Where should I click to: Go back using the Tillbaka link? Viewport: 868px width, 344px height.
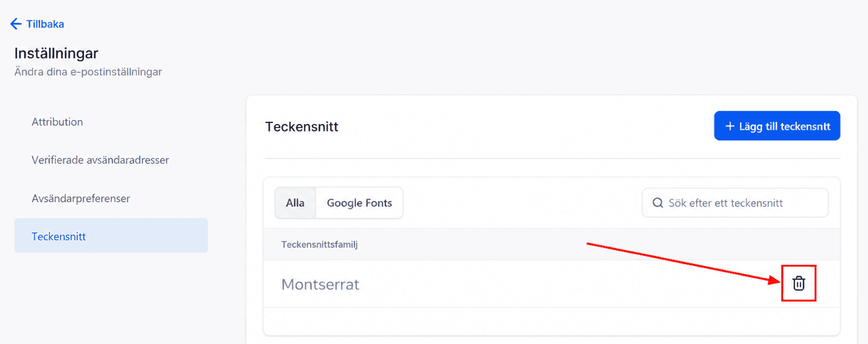pyautogui.click(x=45, y=24)
